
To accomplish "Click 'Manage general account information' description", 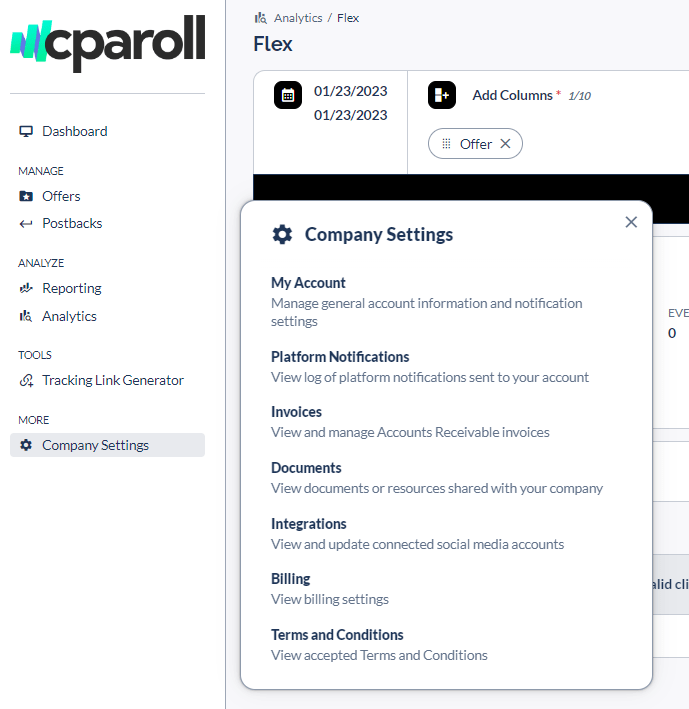I will [426, 312].
